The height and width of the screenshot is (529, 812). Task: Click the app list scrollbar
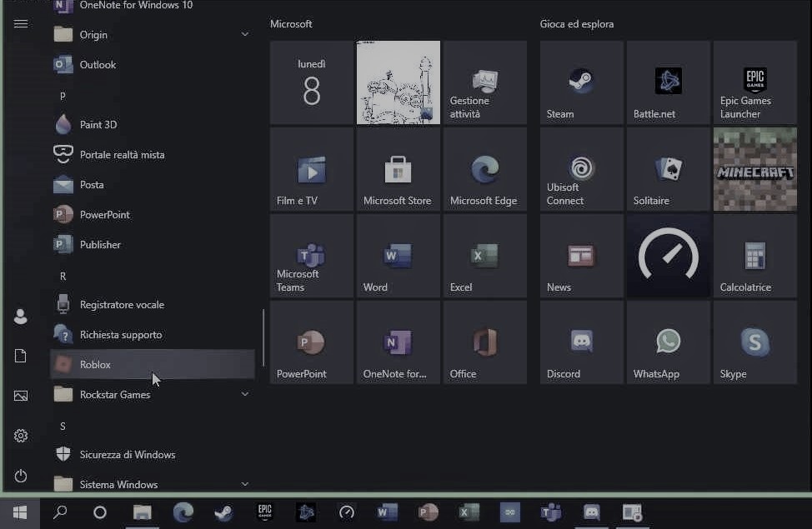[263, 338]
